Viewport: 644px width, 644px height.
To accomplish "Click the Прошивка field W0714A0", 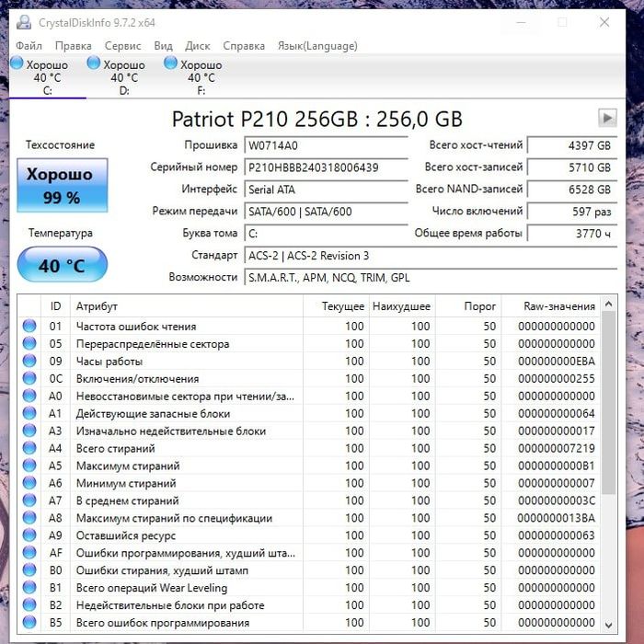I will point(326,145).
